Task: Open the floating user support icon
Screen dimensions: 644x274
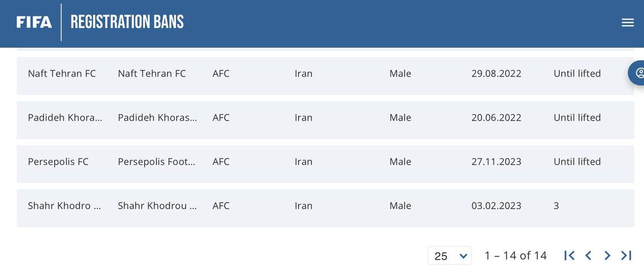Action: [x=638, y=73]
